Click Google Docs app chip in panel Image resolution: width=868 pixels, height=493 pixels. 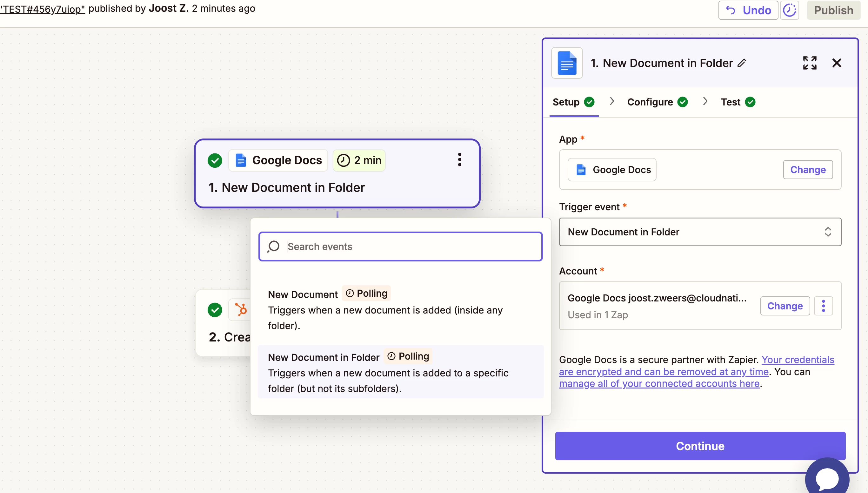pos(612,170)
